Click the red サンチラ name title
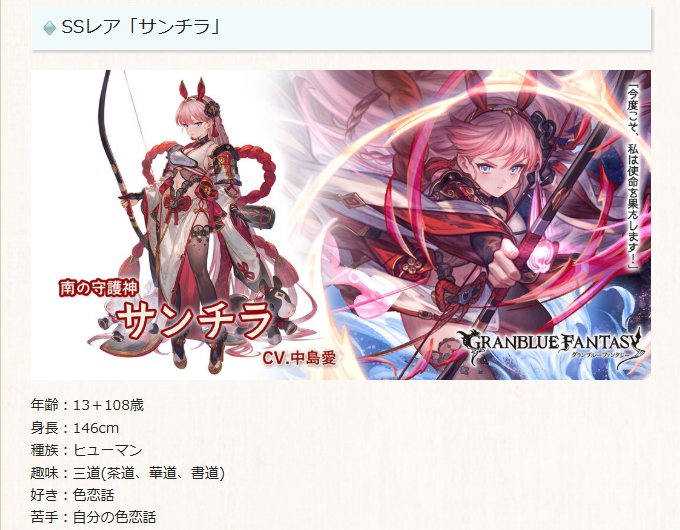 pyautogui.click(x=194, y=320)
